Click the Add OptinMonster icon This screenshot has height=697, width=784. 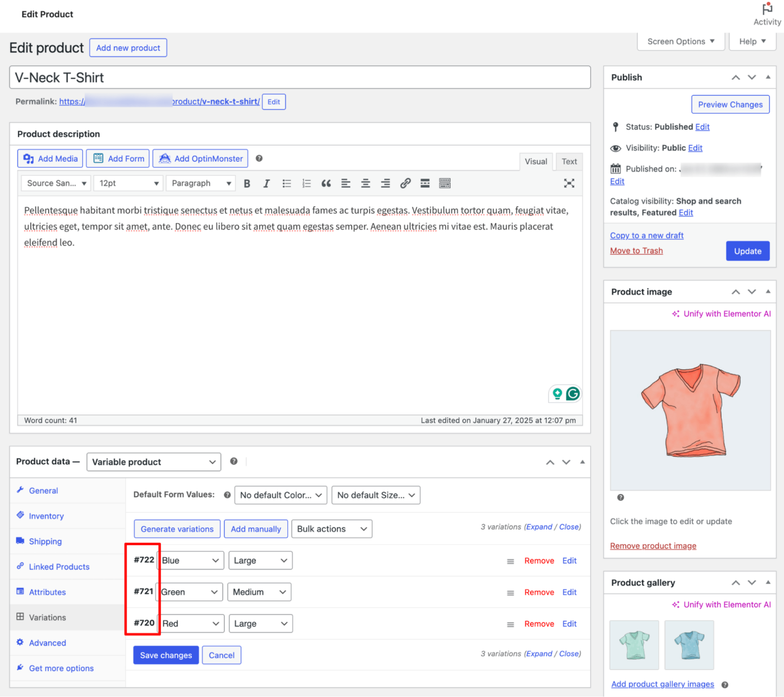(164, 158)
